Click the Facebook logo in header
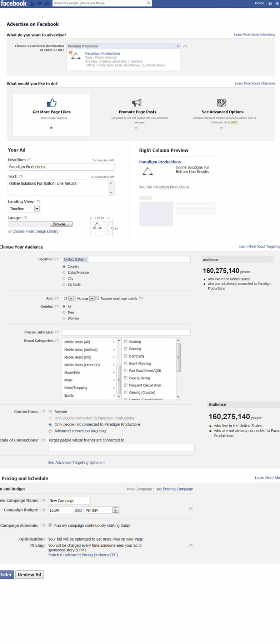This screenshot has height=644, width=280. [x=14, y=3]
